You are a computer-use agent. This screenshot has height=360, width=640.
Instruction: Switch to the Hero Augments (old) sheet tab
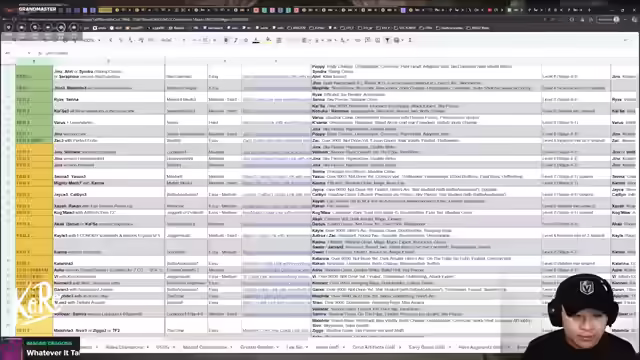click(x=480, y=347)
